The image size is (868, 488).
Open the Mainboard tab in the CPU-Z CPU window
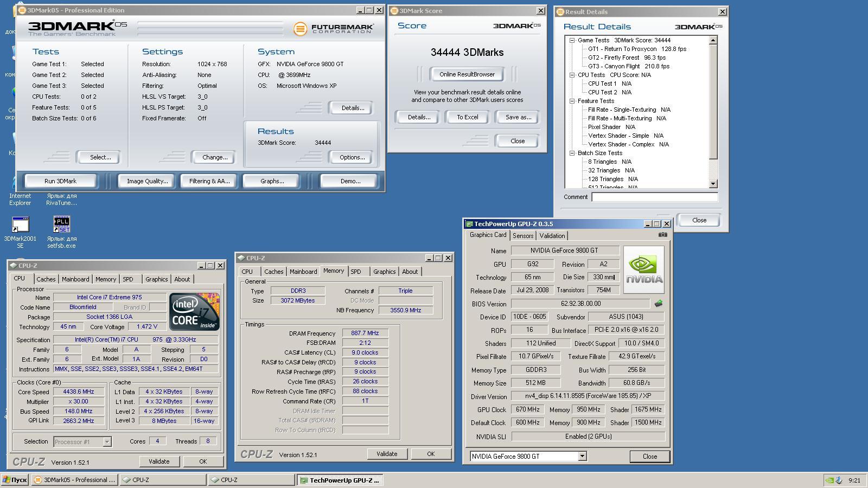(75, 279)
